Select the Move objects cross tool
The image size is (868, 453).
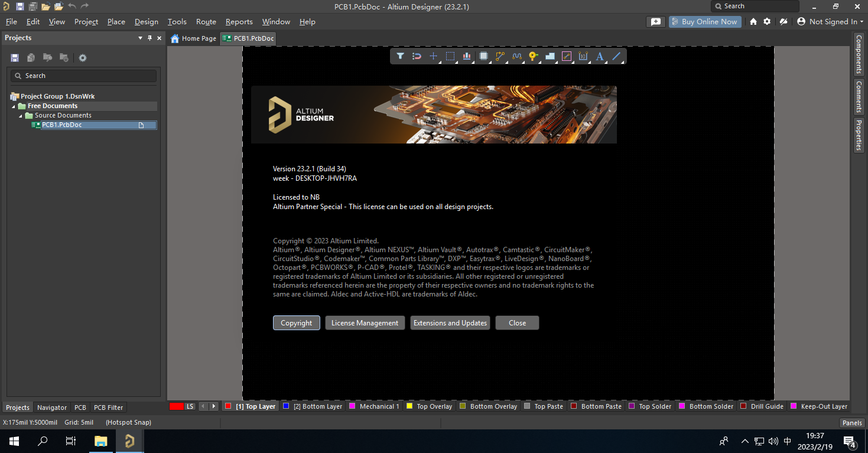point(433,56)
